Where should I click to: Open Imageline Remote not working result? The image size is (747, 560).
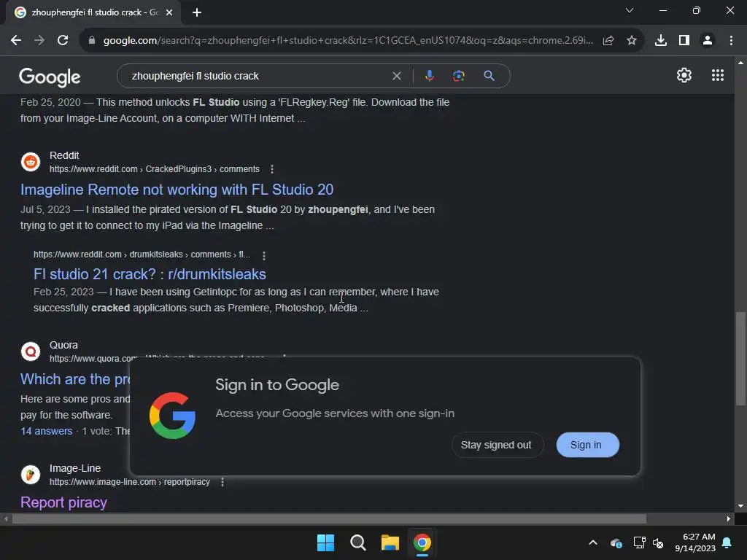click(177, 190)
